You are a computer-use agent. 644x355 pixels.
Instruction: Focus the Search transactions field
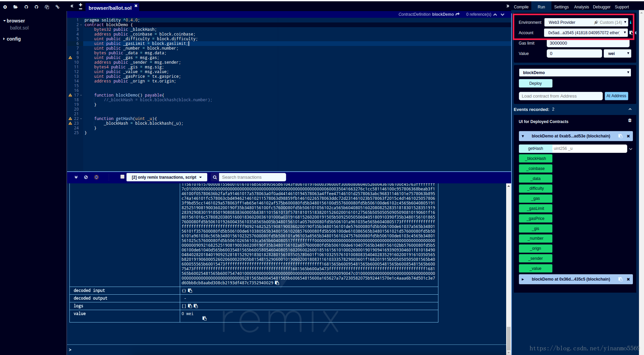point(252,177)
